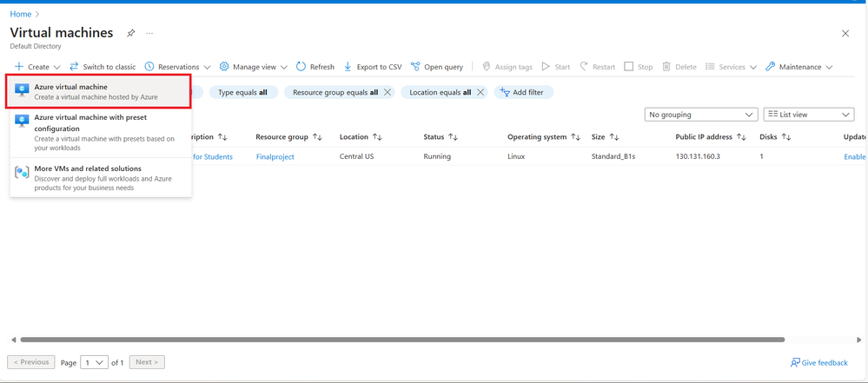
Task: Click Assign tags
Action: point(507,67)
